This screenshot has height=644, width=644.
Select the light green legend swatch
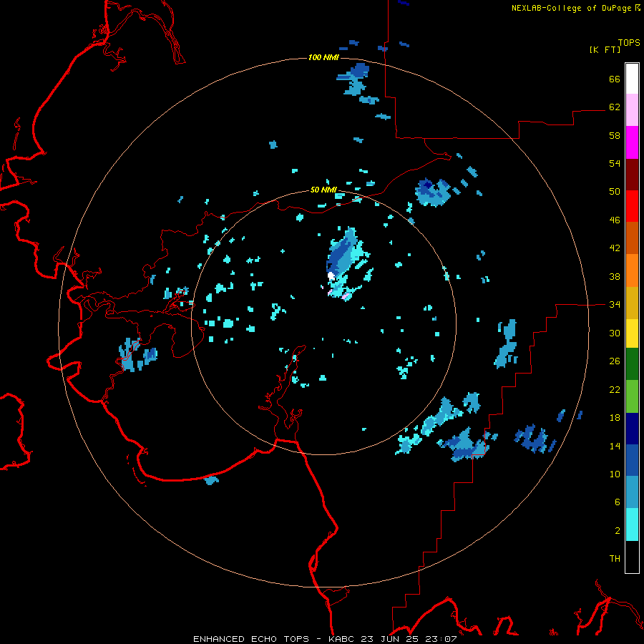click(632, 396)
